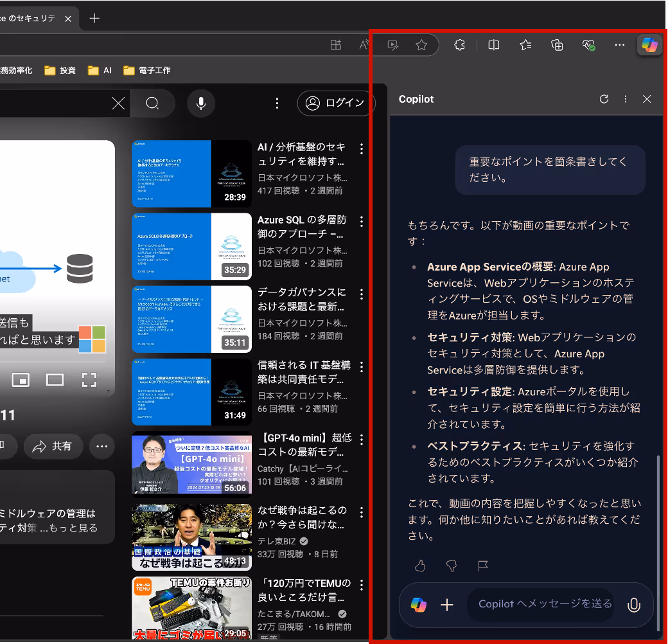Expand description with ...もっと見る
This screenshot has height=644, width=668.
coord(69,528)
